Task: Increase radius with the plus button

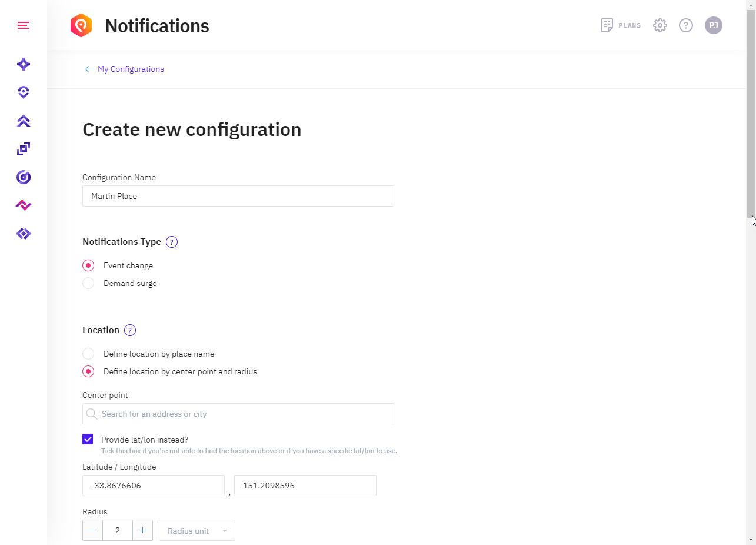Action: 142,530
